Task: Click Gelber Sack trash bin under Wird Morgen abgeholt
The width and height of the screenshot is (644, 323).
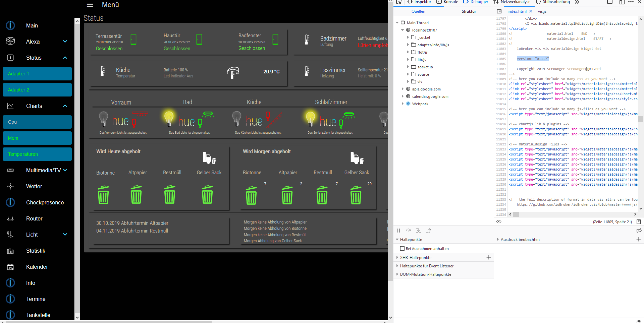Action: pos(356,195)
